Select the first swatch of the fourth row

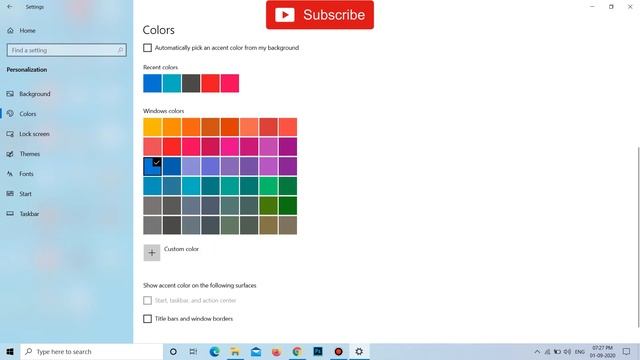152,186
